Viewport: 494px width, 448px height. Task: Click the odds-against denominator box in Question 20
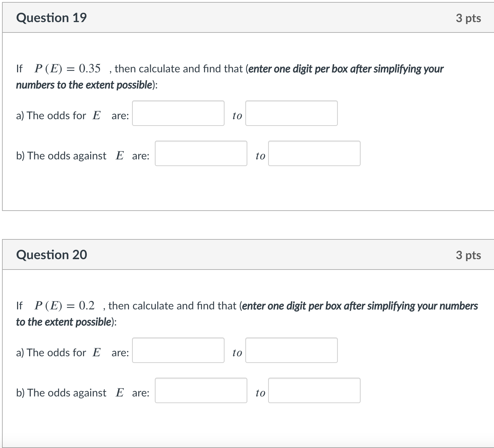click(x=314, y=390)
